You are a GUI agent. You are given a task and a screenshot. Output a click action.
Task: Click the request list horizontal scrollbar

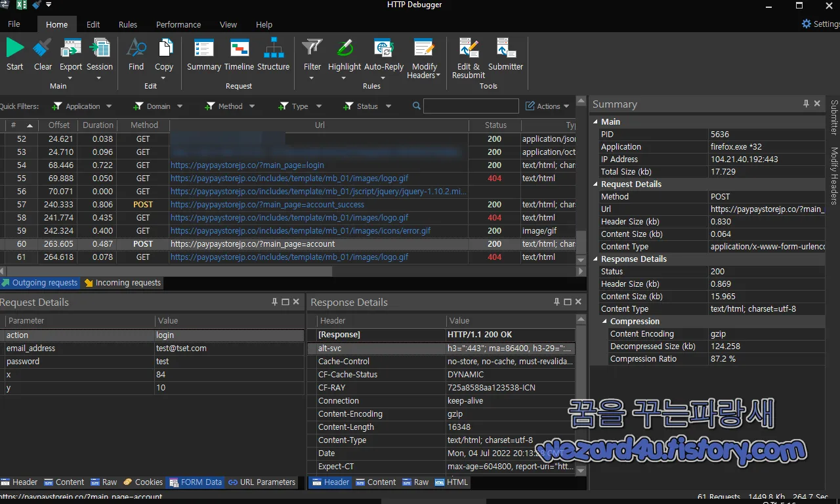(x=169, y=271)
